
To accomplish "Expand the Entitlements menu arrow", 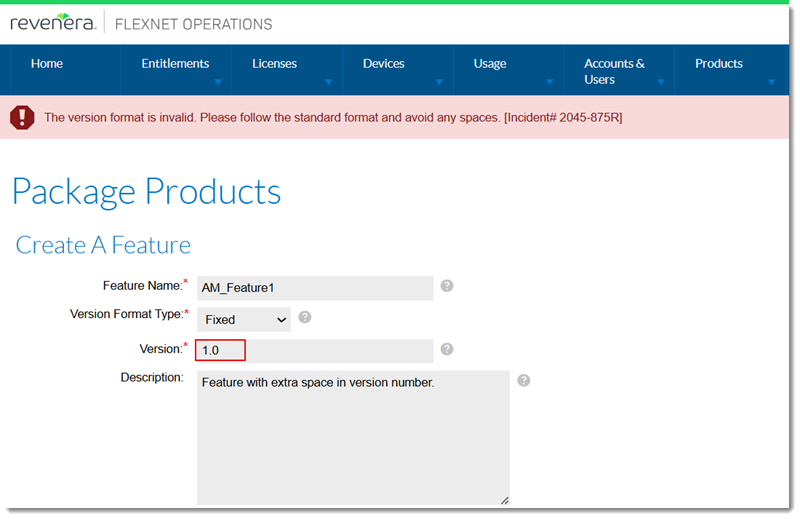I will (217, 83).
